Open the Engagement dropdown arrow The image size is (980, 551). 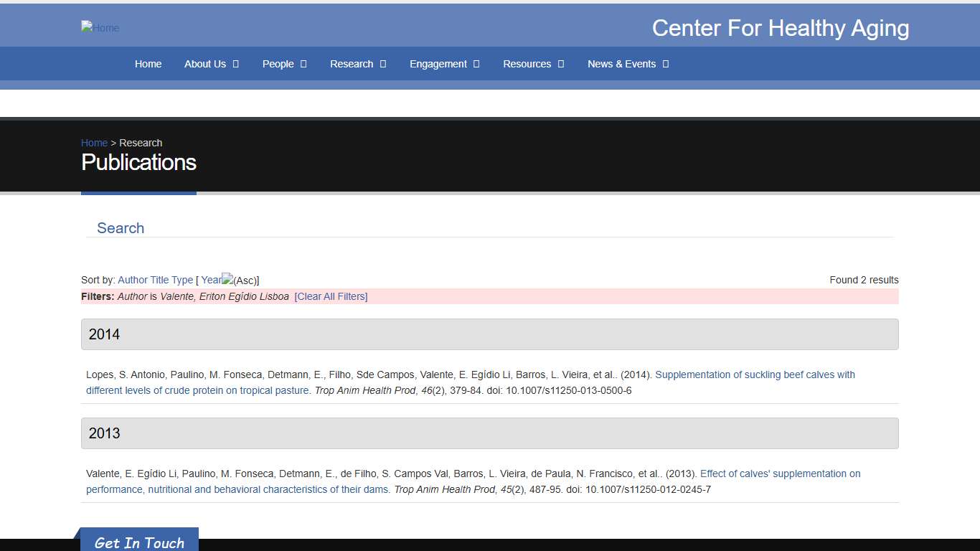(476, 64)
